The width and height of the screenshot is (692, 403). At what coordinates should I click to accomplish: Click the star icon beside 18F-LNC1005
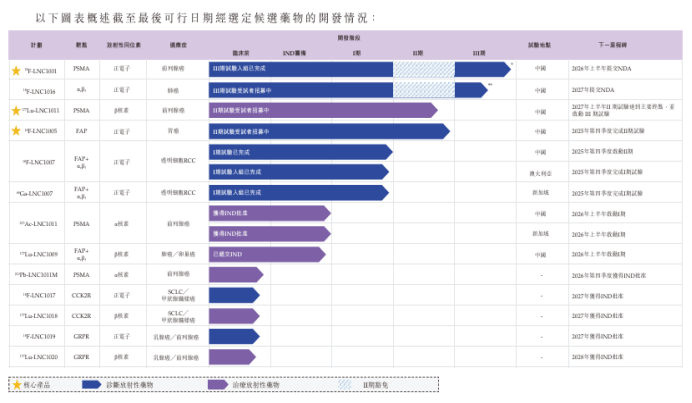coord(15,131)
